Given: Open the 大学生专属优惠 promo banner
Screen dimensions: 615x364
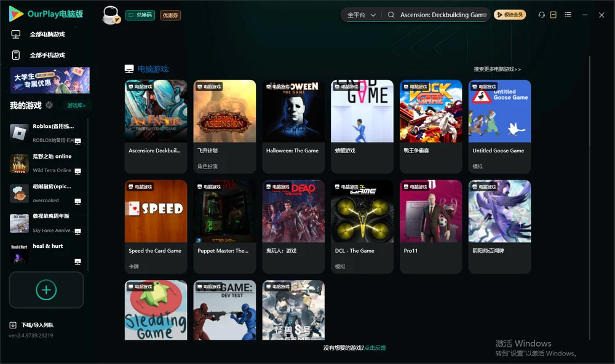Looking at the screenshot, I should (50, 81).
